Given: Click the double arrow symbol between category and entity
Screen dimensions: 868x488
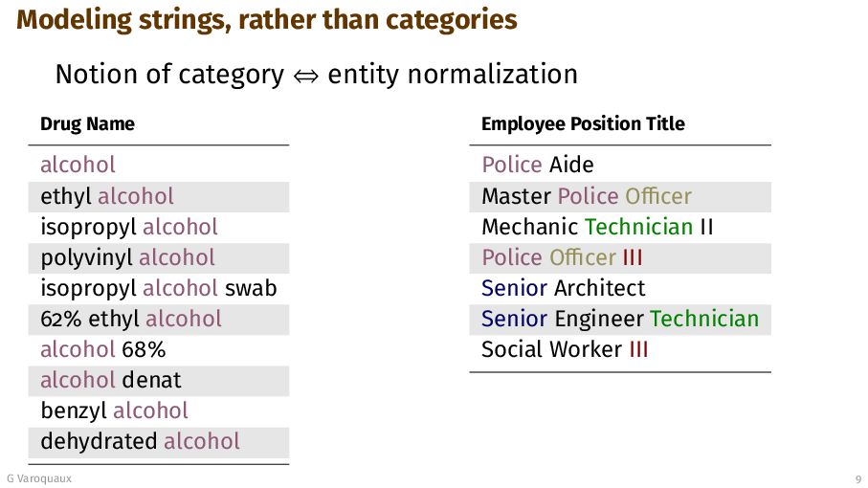Looking at the screenshot, I should pos(305,76).
